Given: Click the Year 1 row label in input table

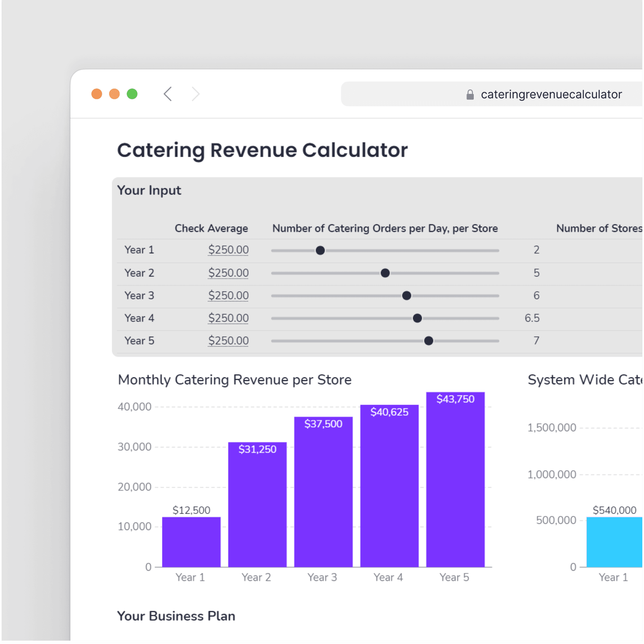Looking at the screenshot, I should point(140,250).
